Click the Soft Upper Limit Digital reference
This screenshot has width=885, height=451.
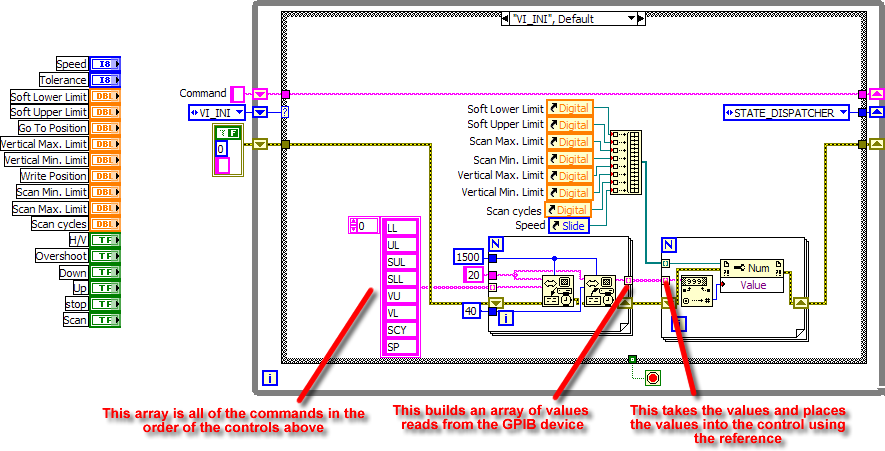coord(569,125)
